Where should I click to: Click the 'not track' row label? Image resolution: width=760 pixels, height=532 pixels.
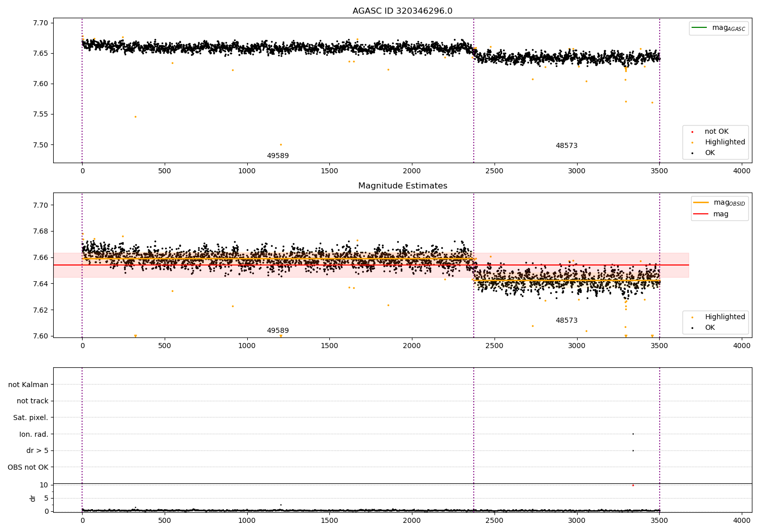[32, 401]
